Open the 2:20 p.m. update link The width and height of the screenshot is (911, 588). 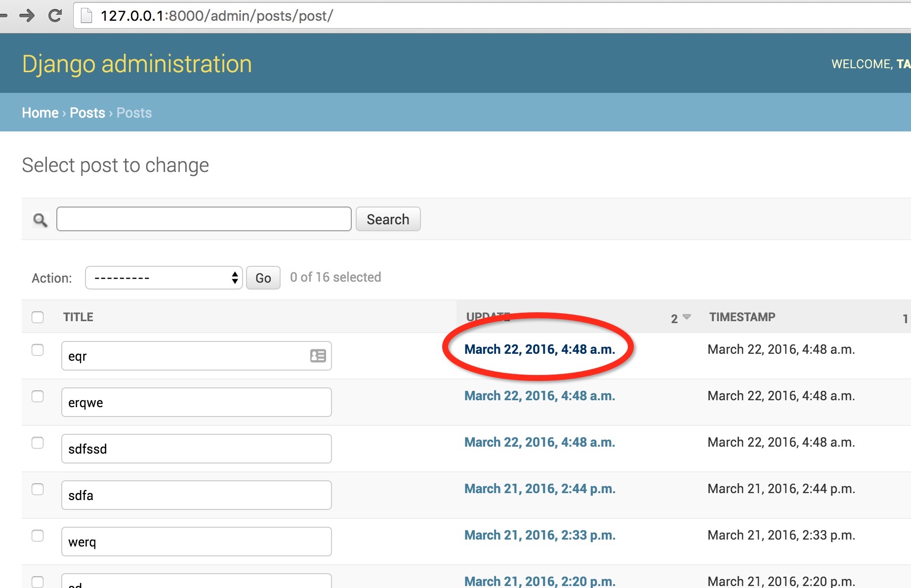click(x=540, y=581)
